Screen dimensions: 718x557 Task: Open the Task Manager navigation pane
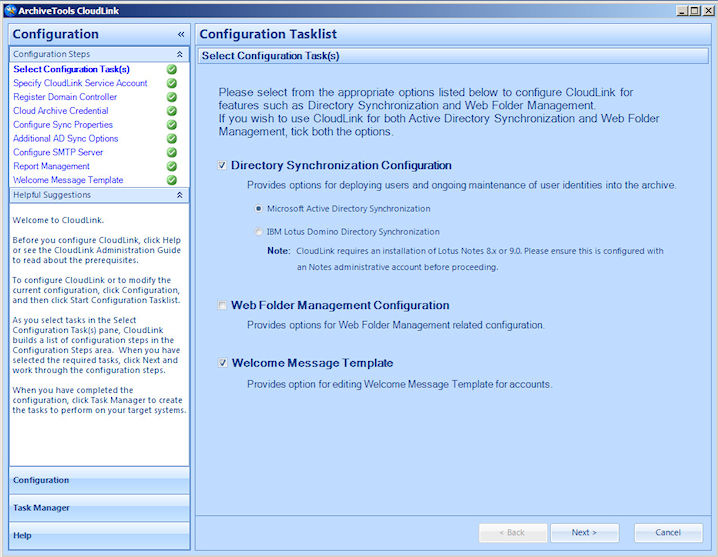pyautogui.click(x=99, y=508)
